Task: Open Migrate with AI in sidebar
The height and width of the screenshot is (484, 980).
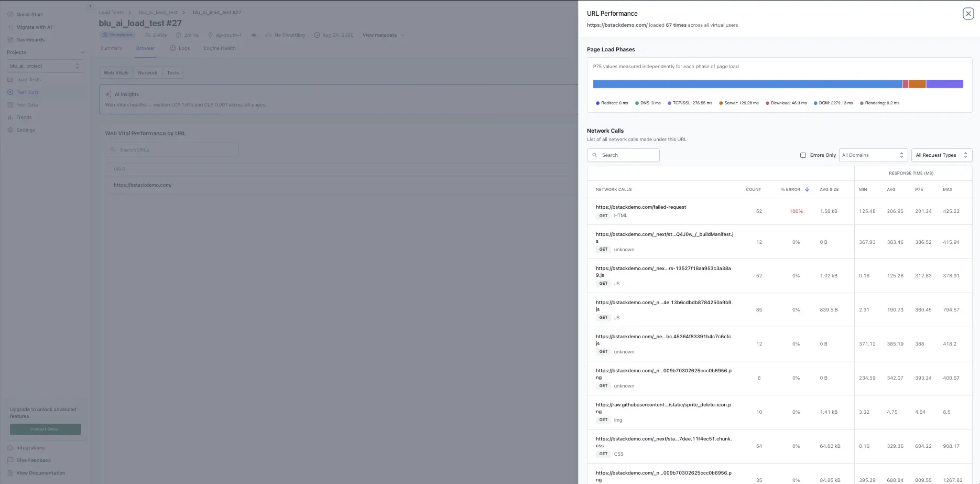Action: point(34,27)
